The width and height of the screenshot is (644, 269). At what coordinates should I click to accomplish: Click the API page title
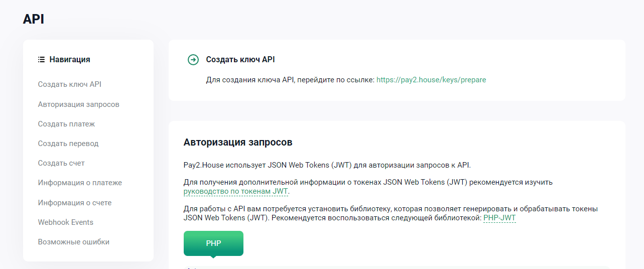34,19
